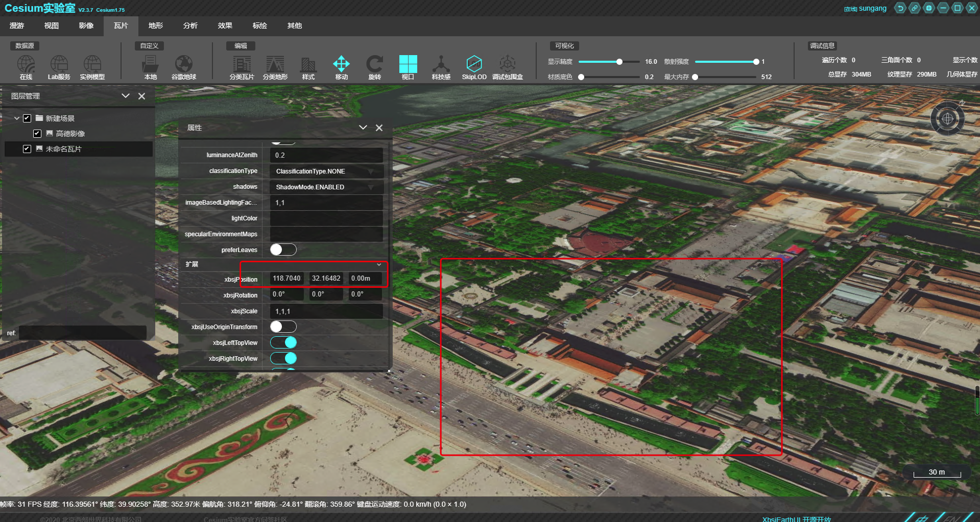
Task: Switch to the 地形 terrain tab
Action: click(x=156, y=26)
